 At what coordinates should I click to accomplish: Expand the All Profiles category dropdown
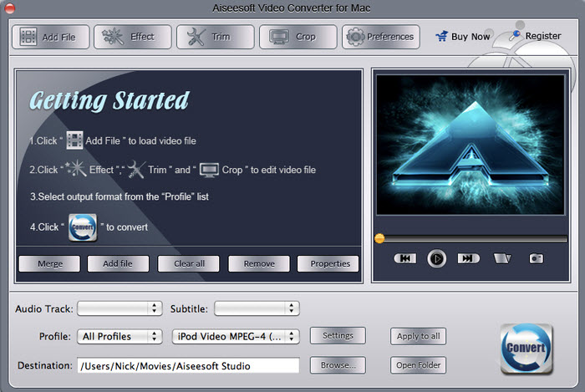[120, 337]
